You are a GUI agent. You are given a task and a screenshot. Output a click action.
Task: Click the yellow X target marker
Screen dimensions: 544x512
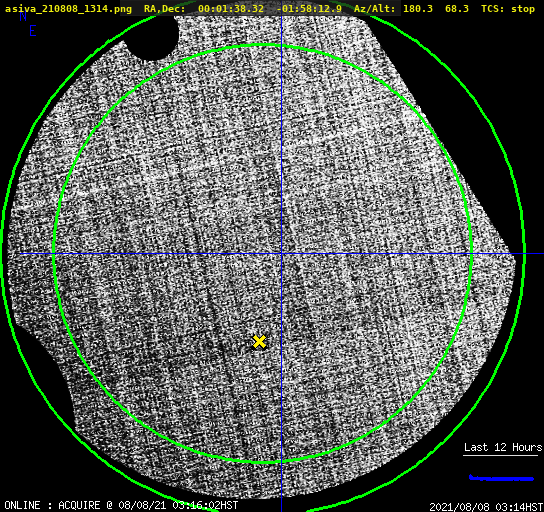[259, 342]
